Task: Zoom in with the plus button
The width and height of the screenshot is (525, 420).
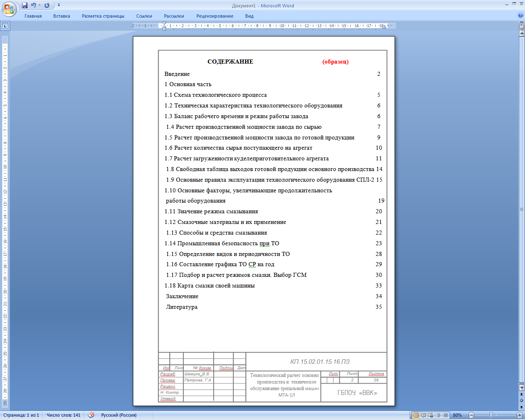Action: tap(520, 415)
